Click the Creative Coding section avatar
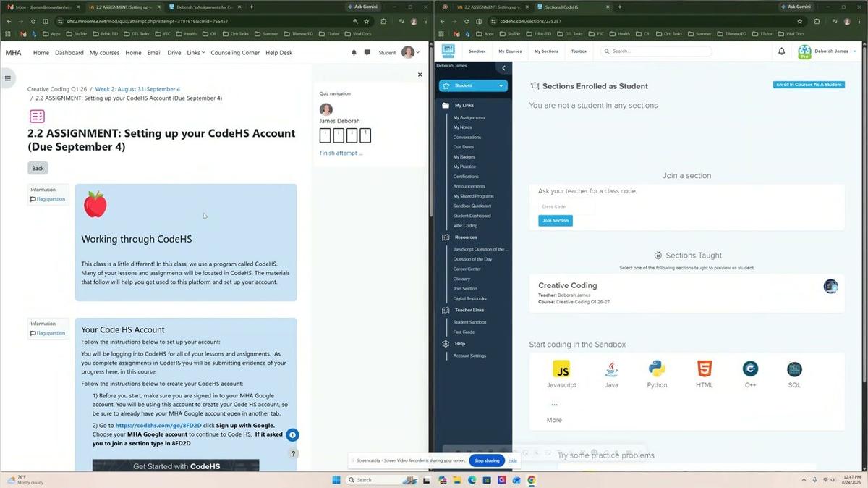This screenshot has width=868, height=488. tap(830, 286)
